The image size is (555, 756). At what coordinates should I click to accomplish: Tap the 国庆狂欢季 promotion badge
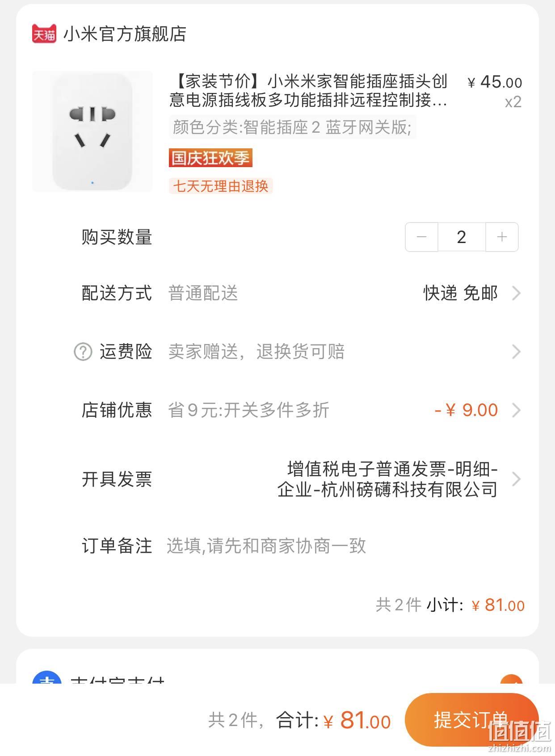point(210,158)
